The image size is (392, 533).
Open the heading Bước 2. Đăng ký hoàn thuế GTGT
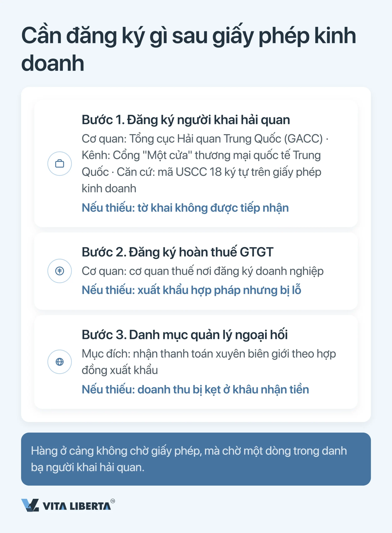click(177, 252)
